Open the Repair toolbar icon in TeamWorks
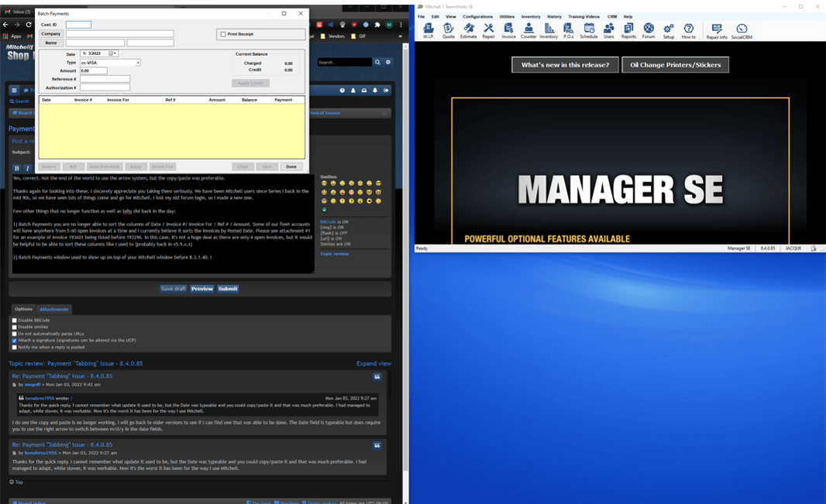The height and width of the screenshot is (504, 826). tap(488, 30)
